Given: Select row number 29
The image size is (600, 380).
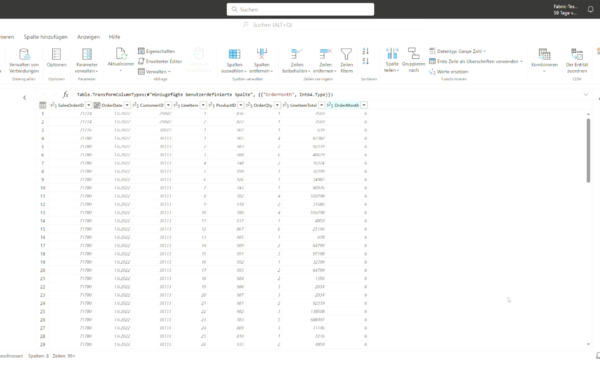Looking at the screenshot, I should coord(42,344).
